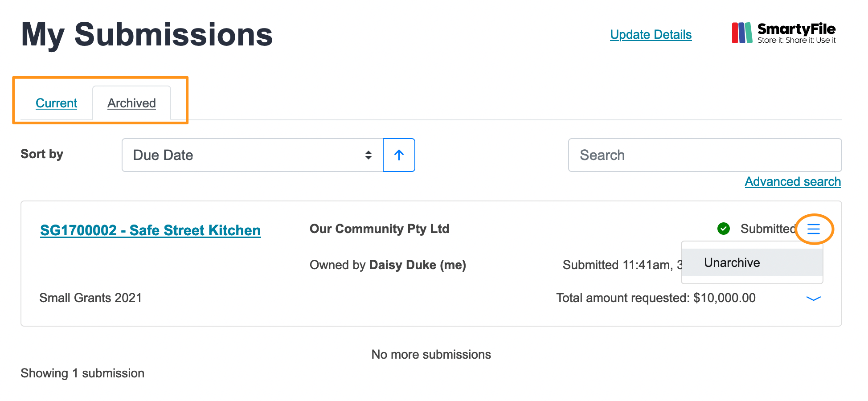The height and width of the screenshot is (401, 868).
Task: Open the hamburger menu beside Submitted
Action: point(814,229)
